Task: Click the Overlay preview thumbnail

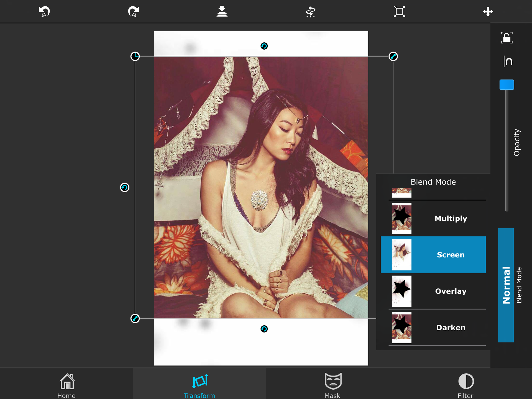Action: coord(401,291)
